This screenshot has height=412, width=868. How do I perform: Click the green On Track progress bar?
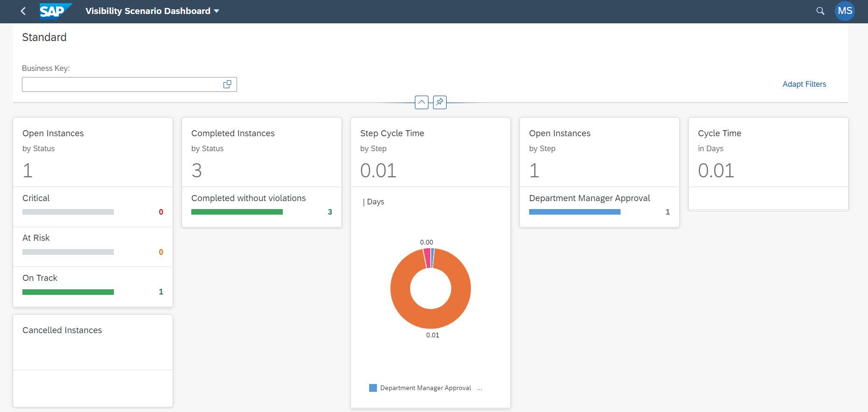tap(68, 292)
